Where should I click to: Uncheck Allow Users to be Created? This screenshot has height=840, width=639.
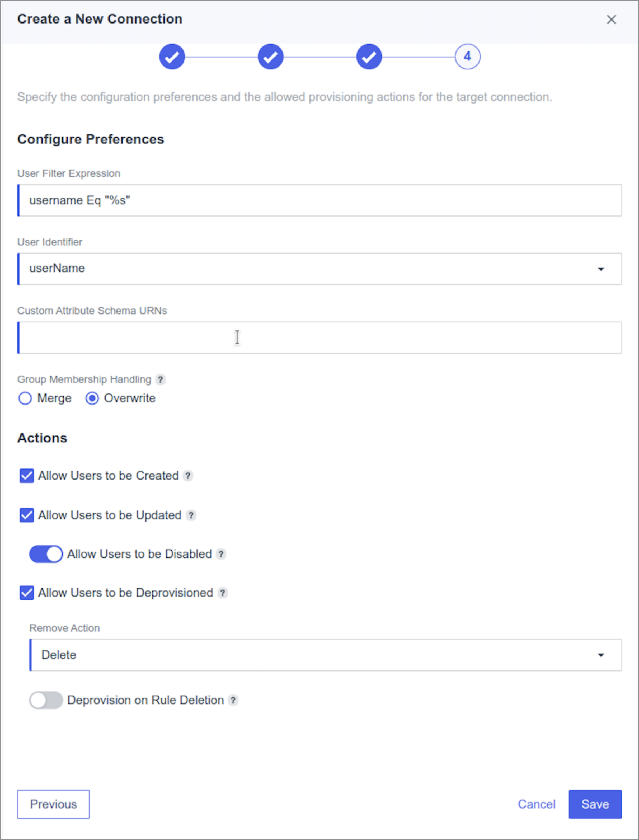27,476
